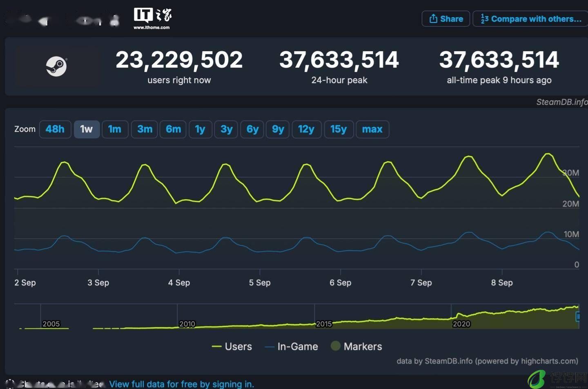Screen dimensions: 588x389
Task: Set chart zoom to 1y
Action: [x=200, y=129]
